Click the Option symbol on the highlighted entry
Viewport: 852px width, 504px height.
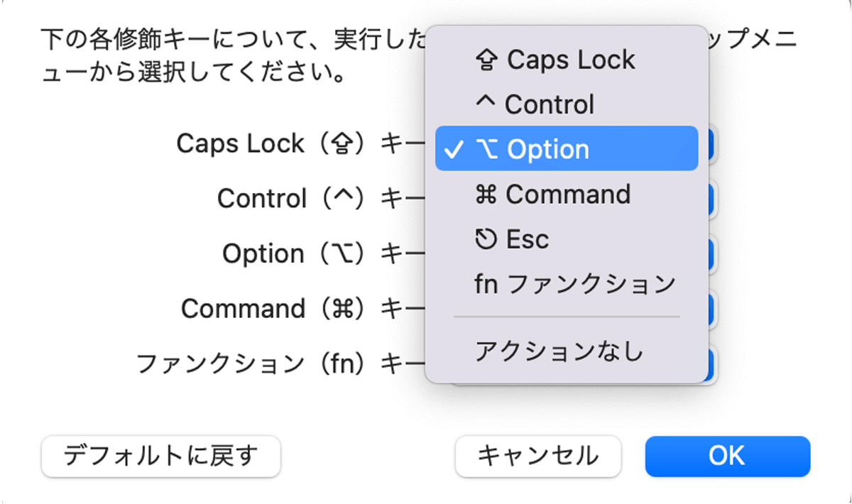coord(487,148)
